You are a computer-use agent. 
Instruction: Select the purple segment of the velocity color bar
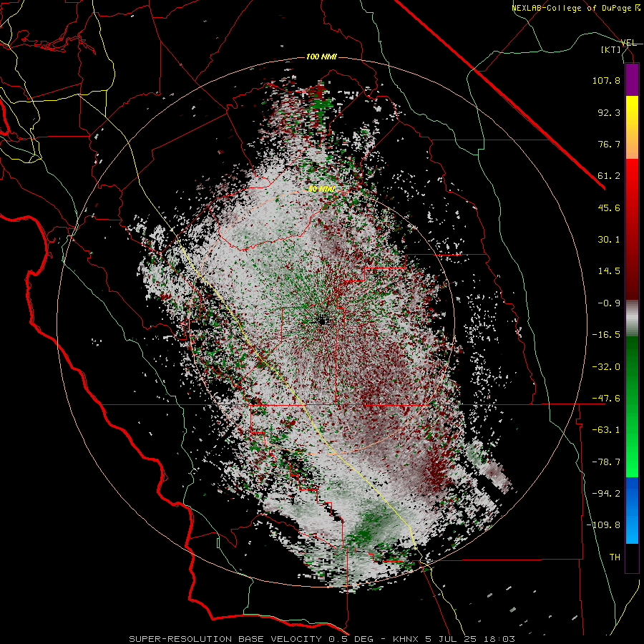click(x=632, y=79)
